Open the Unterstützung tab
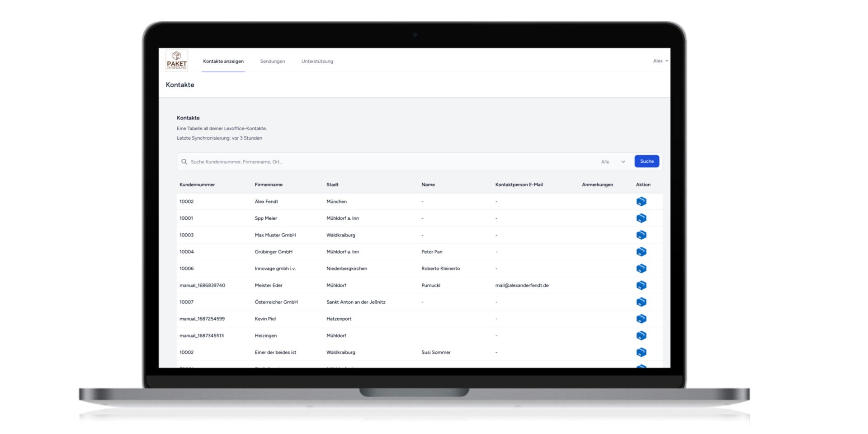868x434 pixels. 317,61
